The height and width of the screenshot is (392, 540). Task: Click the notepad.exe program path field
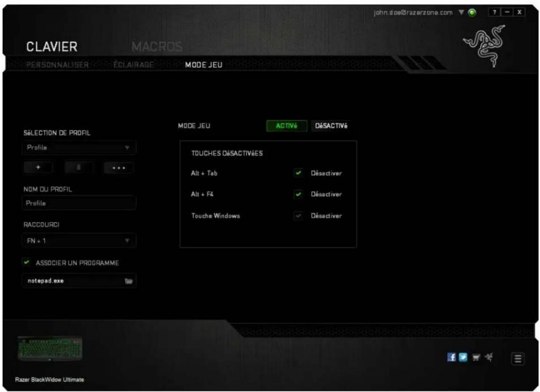(79, 281)
